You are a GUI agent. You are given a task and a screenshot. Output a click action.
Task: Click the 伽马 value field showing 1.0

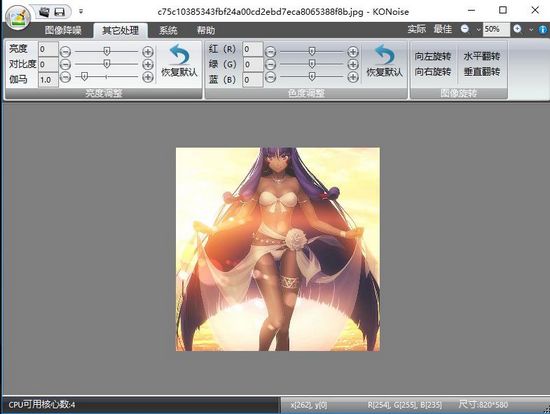point(48,80)
